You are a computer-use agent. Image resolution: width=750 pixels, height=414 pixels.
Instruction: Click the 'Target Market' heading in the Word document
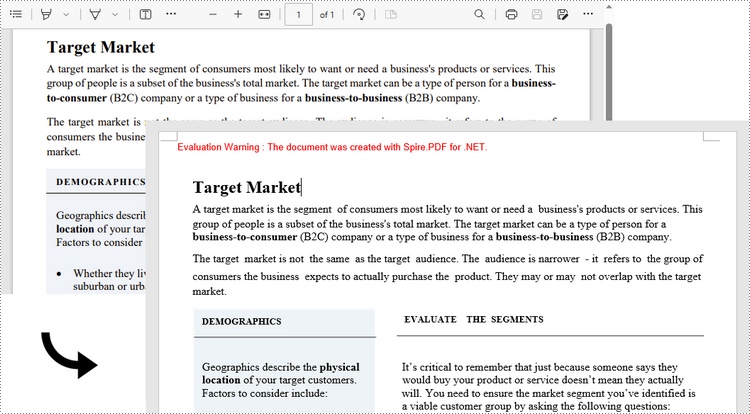coord(246,187)
